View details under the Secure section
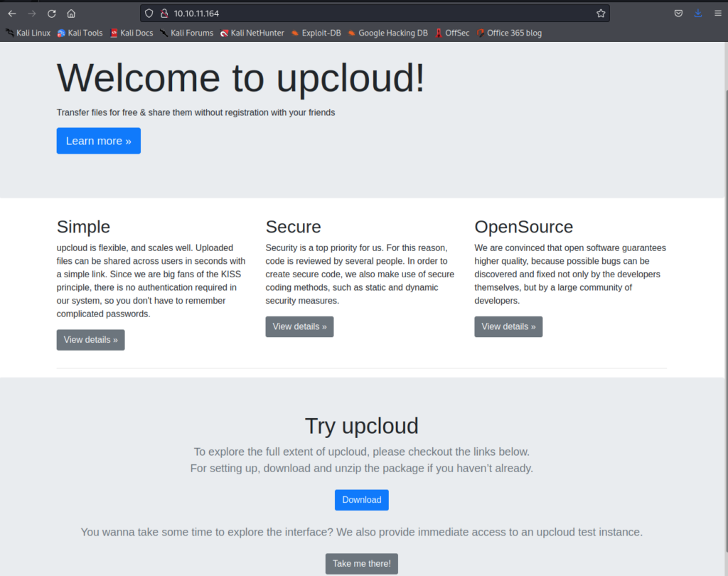728x576 pixels. point(299,326)
